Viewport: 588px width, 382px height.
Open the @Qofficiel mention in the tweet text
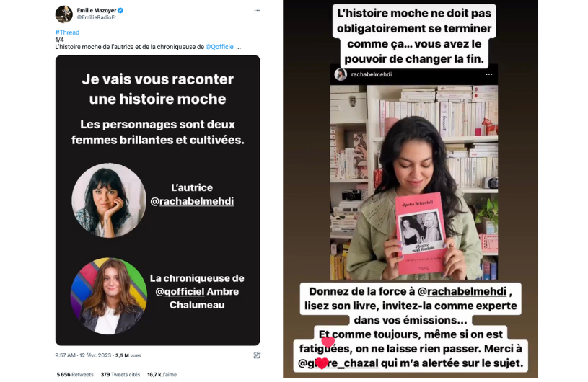click(x=220, y=47)
